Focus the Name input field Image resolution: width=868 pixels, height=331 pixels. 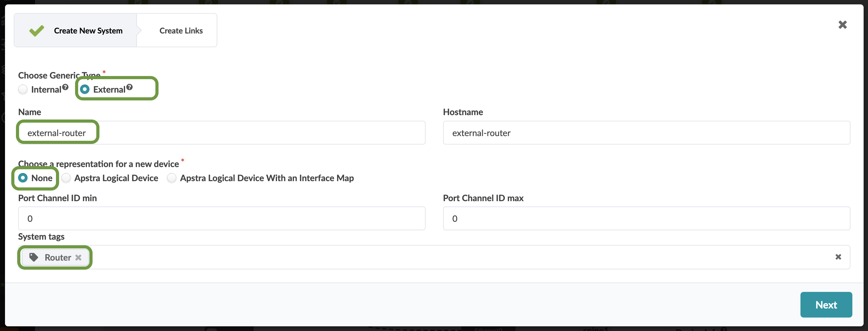[x=222, y=133]
